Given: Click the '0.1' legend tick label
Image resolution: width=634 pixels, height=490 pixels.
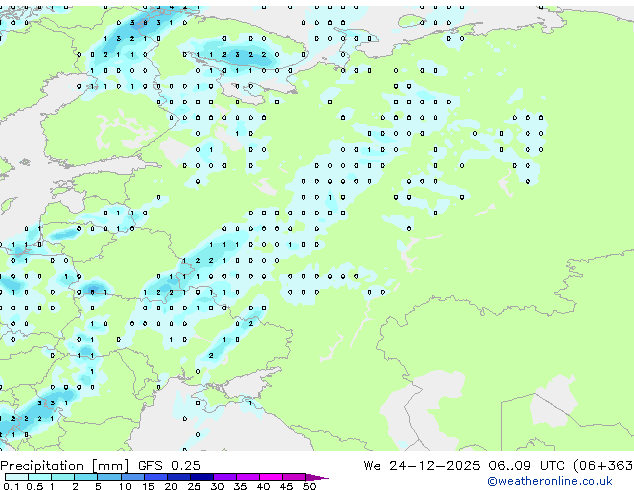Looking at the screenshot, I should pyautogui.click(x=11, y=486).
